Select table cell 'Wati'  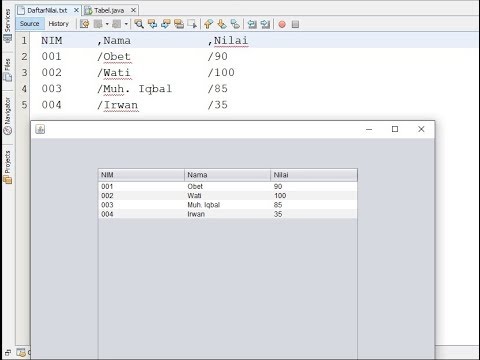(x=227, y=196)
